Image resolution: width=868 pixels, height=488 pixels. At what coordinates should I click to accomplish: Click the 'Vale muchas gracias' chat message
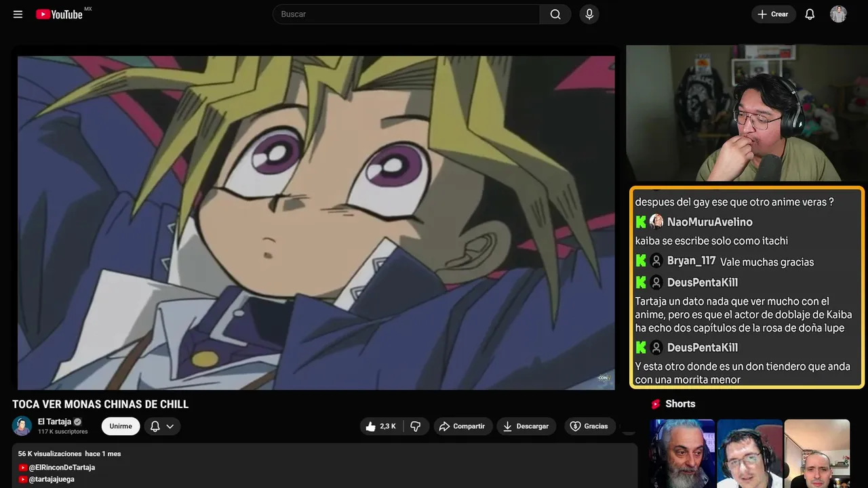[x=767, y=262]
